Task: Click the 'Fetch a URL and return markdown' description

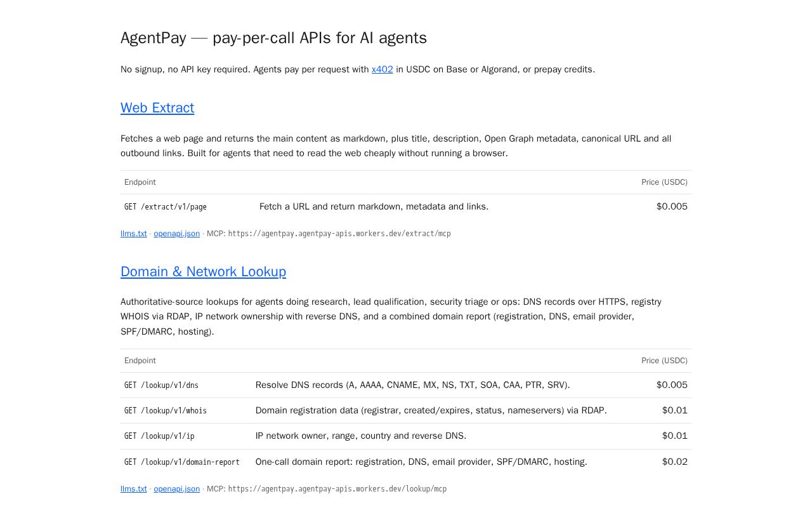Action: (x=374, y=206)
